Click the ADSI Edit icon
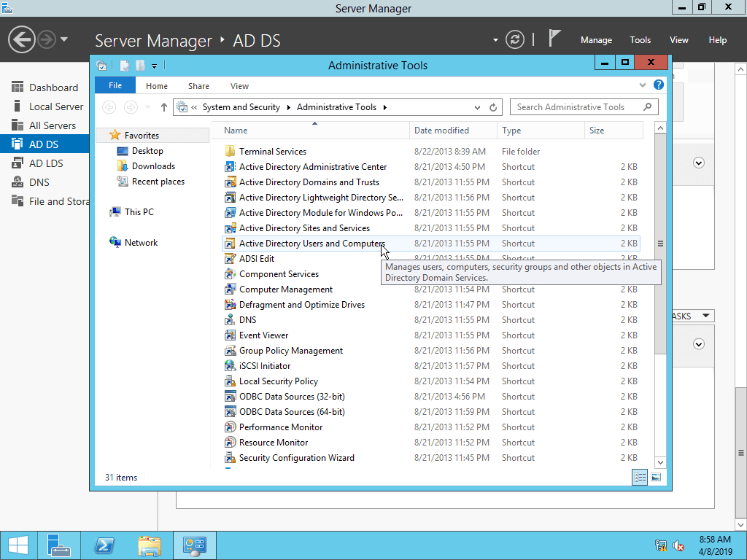The image size is (747, 560). coord(230,259)
